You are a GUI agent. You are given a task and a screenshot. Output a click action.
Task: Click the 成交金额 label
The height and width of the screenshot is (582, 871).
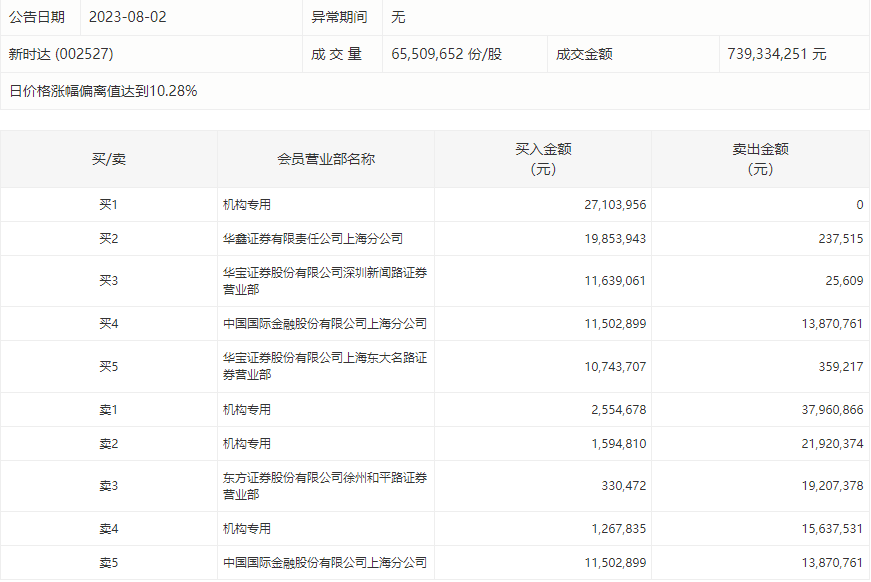[584, 54]
